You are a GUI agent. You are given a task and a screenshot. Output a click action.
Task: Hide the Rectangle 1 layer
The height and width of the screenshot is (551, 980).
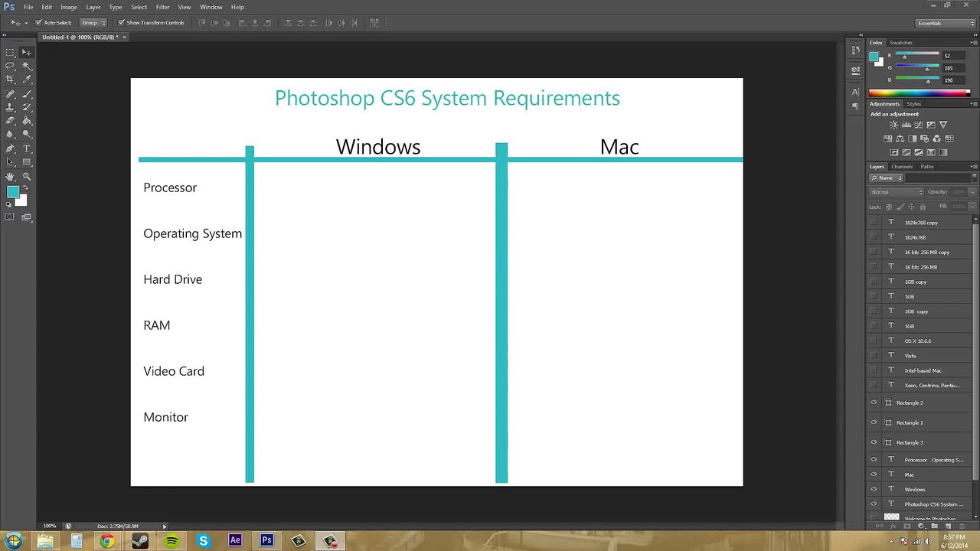pos(874,422)
